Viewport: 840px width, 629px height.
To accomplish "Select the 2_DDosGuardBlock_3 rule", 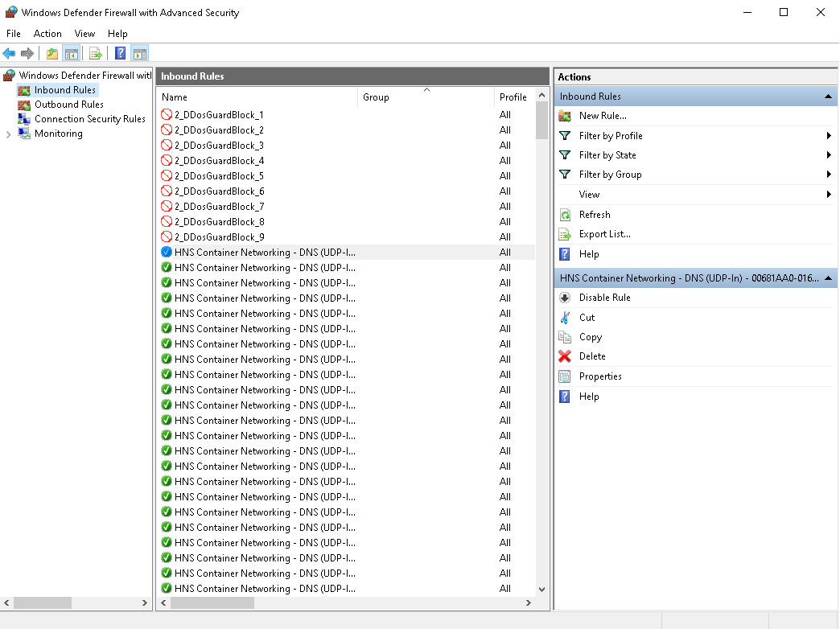I will pos(346,146).
